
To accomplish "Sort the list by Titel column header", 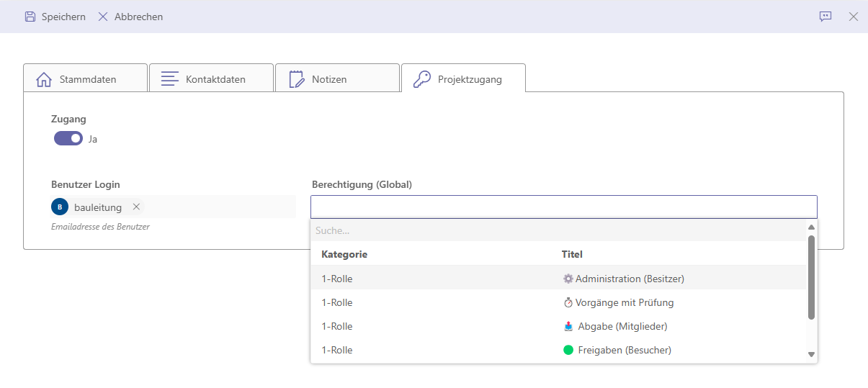I will tap(572, 254).
